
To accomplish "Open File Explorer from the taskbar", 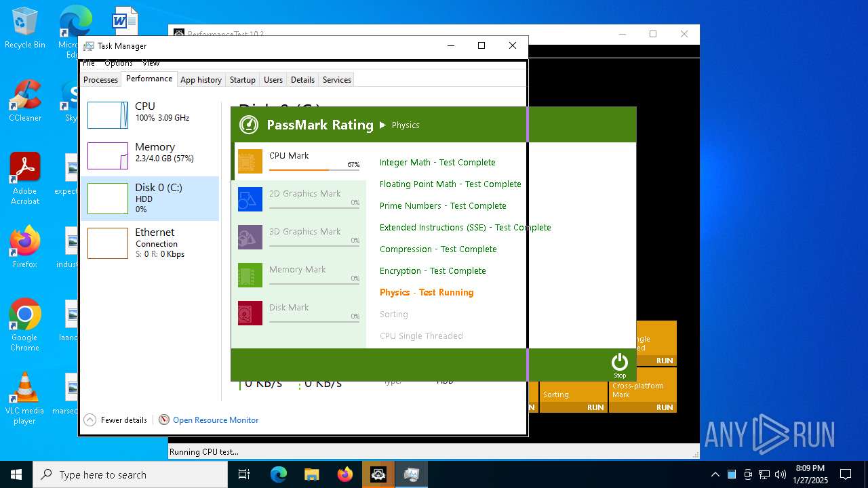I will [x=311, y=474].
